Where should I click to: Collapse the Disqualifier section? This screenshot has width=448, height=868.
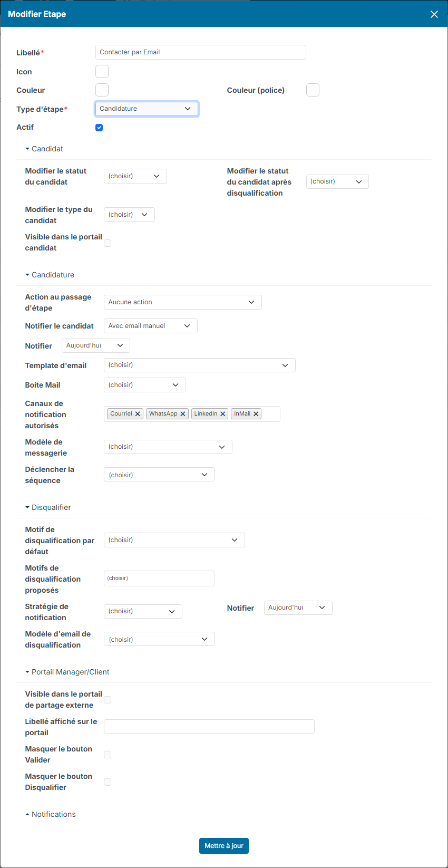[48, 507]
